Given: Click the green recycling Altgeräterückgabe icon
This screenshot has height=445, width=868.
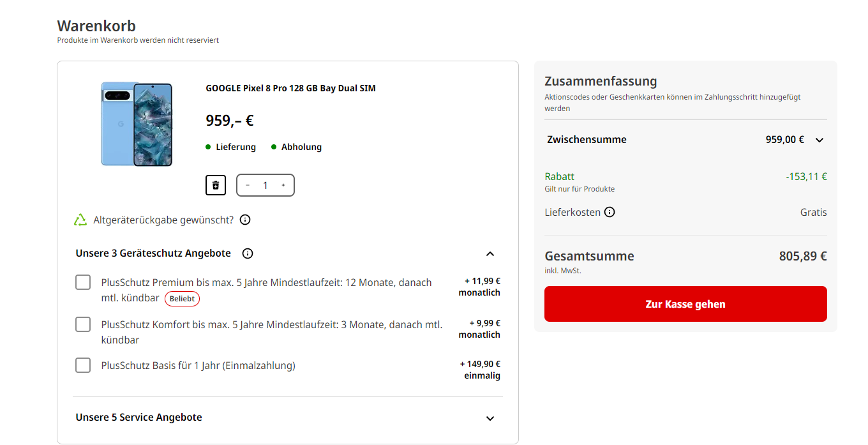Looking at the screenshot, I should [x=80, y=220].
